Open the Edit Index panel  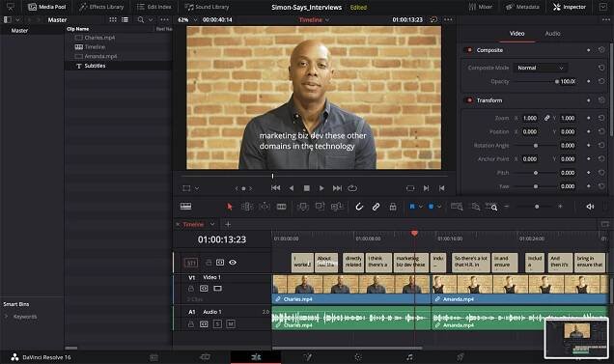pyautogui.click(x=153, y=7)
